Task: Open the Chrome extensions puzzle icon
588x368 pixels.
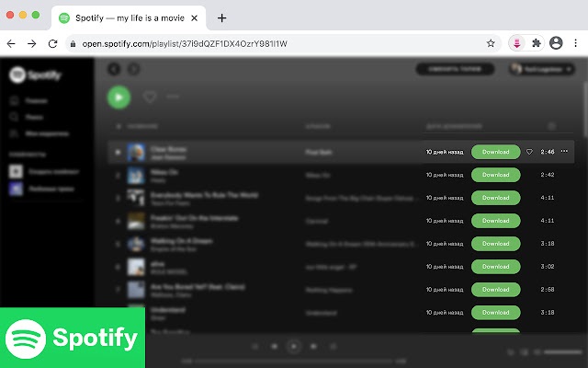Action: click(537, 43)
